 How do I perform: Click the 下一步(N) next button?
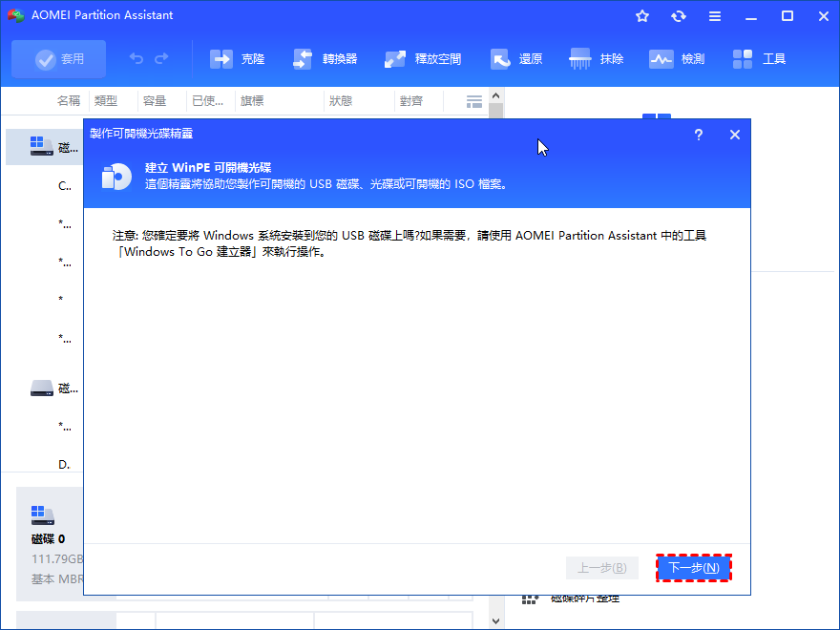694,568
